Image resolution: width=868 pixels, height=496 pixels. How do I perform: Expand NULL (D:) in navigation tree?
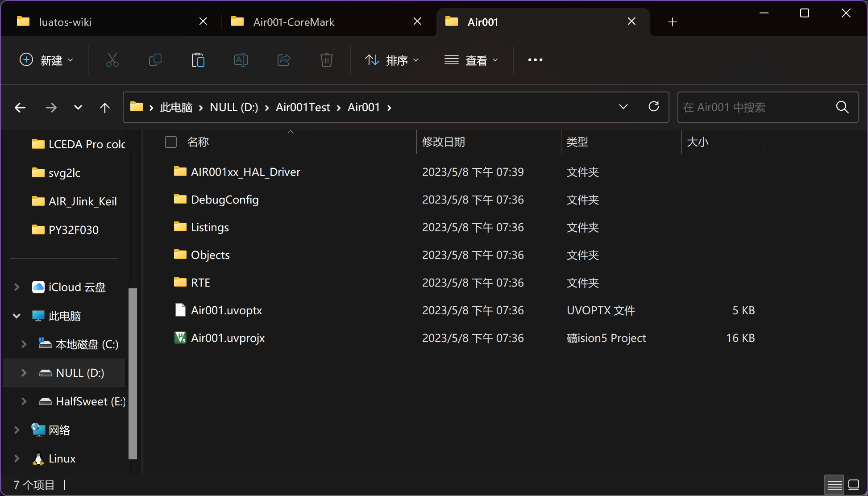click(x=24, y=373)
